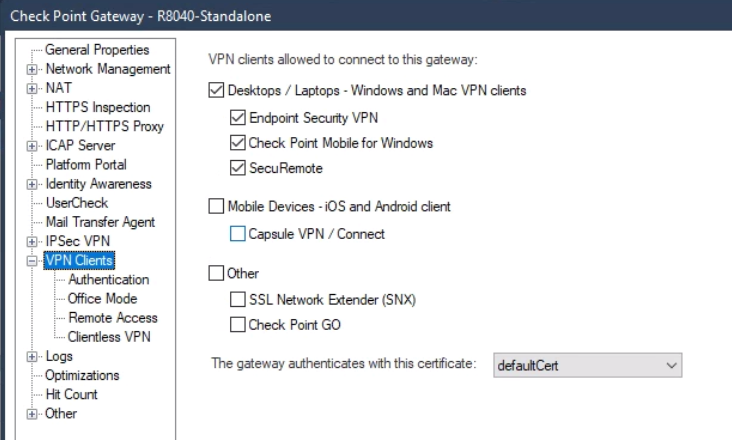Open UserCheck settings
This screenshot has width=732, height=440.
[x=77, y=203]
